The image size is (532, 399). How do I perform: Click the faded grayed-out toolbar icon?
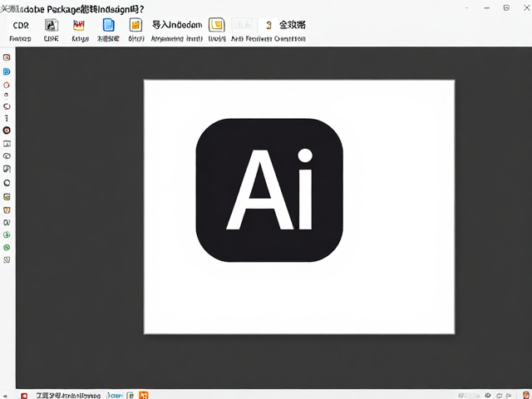242,25
